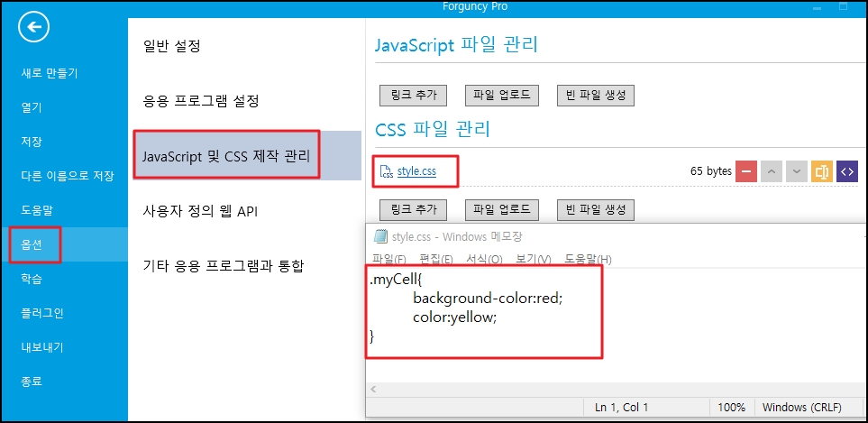Image resolution: width=868 pixels, height=423 pixels.
Task: Remove style.css with the red minus icon
Action: coord(746,170)
